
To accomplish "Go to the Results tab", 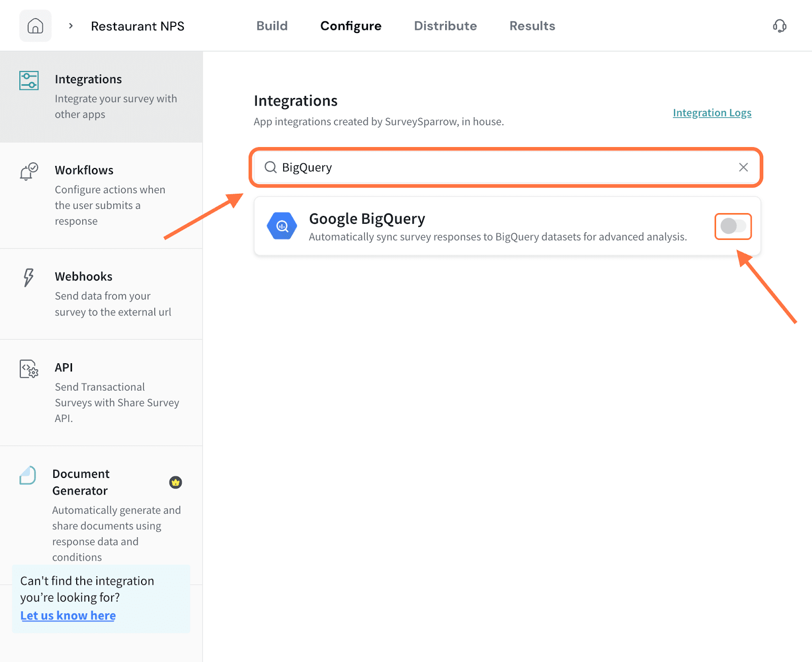I will pyautogui.click(x=532, y=26).
